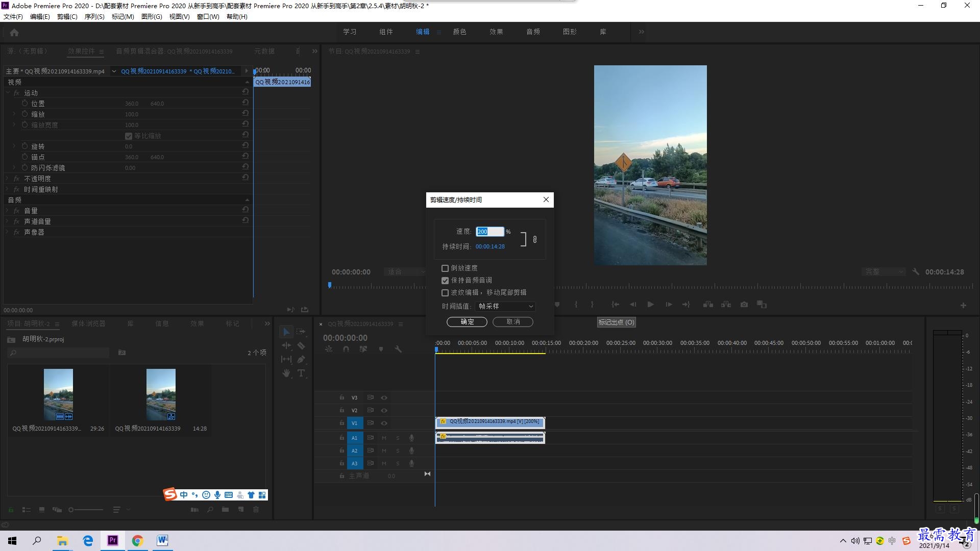Select the Pen tool
The width and height of the screenshot is (980, 551).
coord(301,359)
